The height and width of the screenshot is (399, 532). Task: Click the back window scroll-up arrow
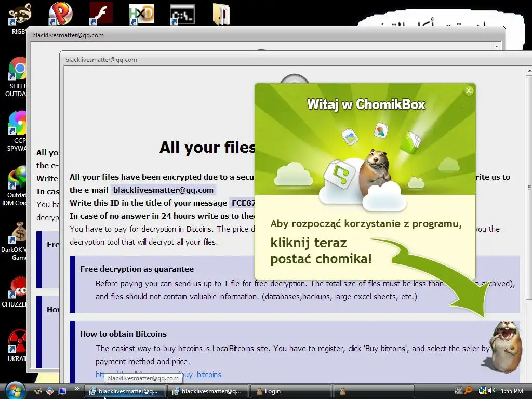(x=497, y=46)
